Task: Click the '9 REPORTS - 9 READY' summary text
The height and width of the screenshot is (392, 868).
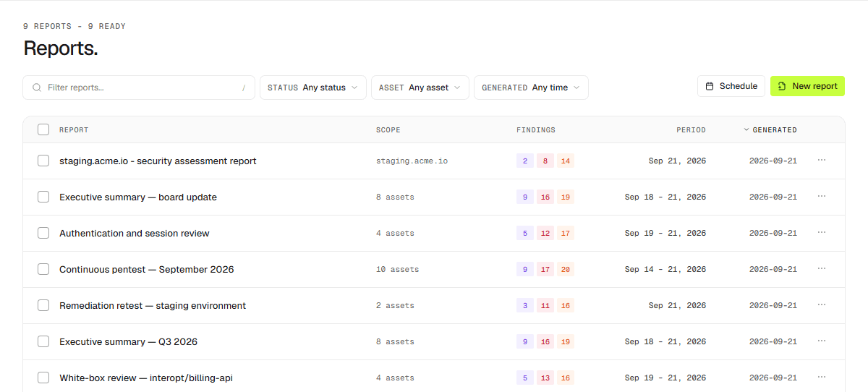Action: point(75,27)
